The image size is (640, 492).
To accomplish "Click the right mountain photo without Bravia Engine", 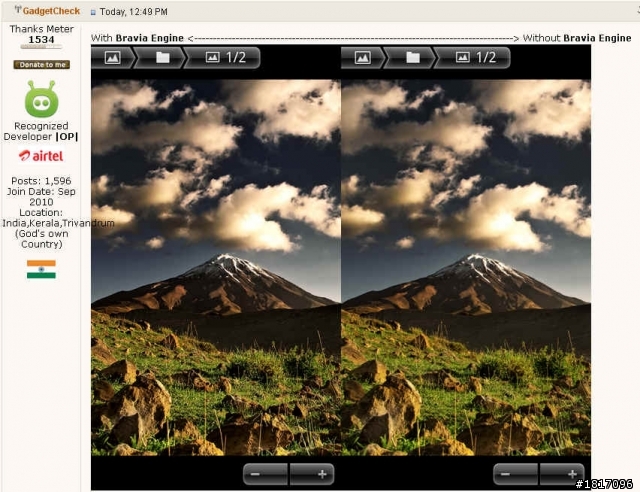I will (x=466, y=267).
